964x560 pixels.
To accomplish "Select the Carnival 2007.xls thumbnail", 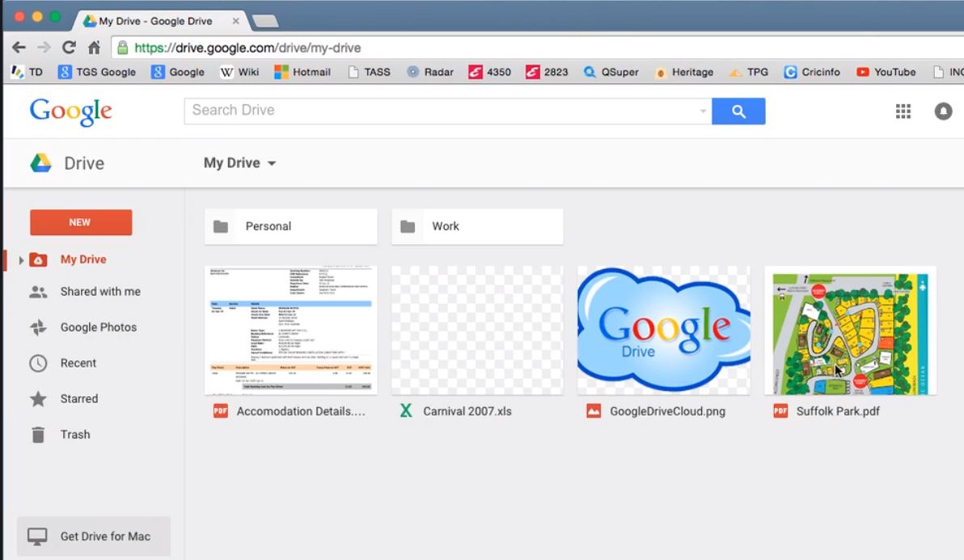I will pyautogui.click(x=477, y=331).
